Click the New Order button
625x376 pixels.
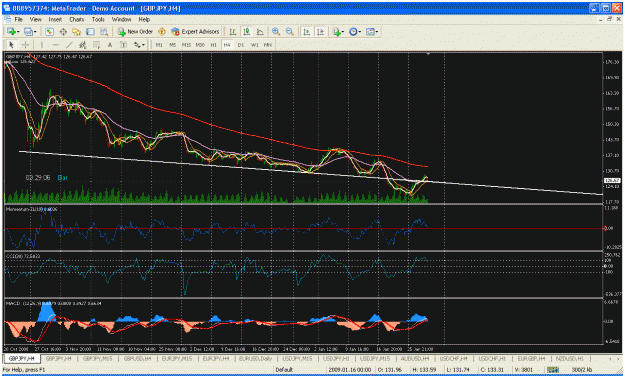pyautogui.click(x=135, y=31)
